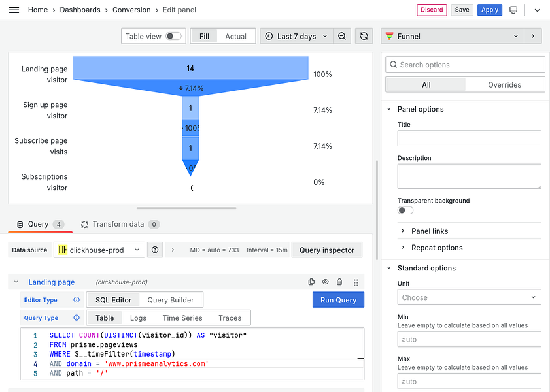Grab the Landing page query drag handle
The width and height of the screenshot is (550, 392).
coord(356,282)
